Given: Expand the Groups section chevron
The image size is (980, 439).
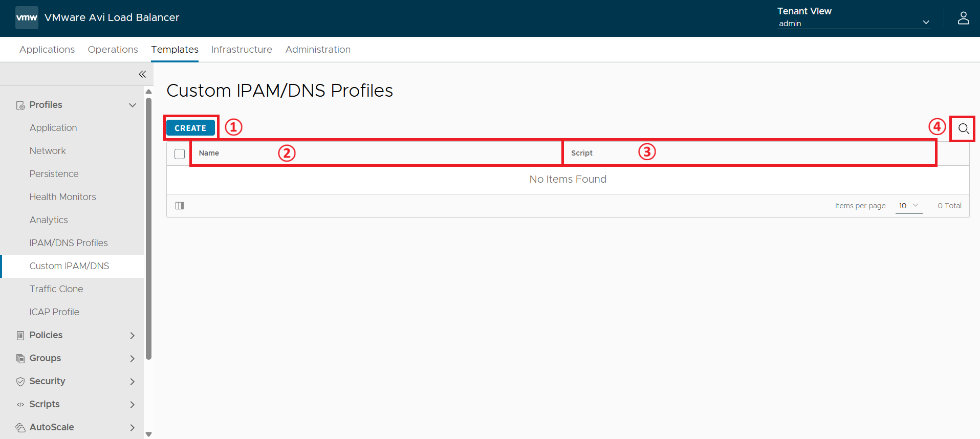Looking at the screenshot, I should [133, 358].
